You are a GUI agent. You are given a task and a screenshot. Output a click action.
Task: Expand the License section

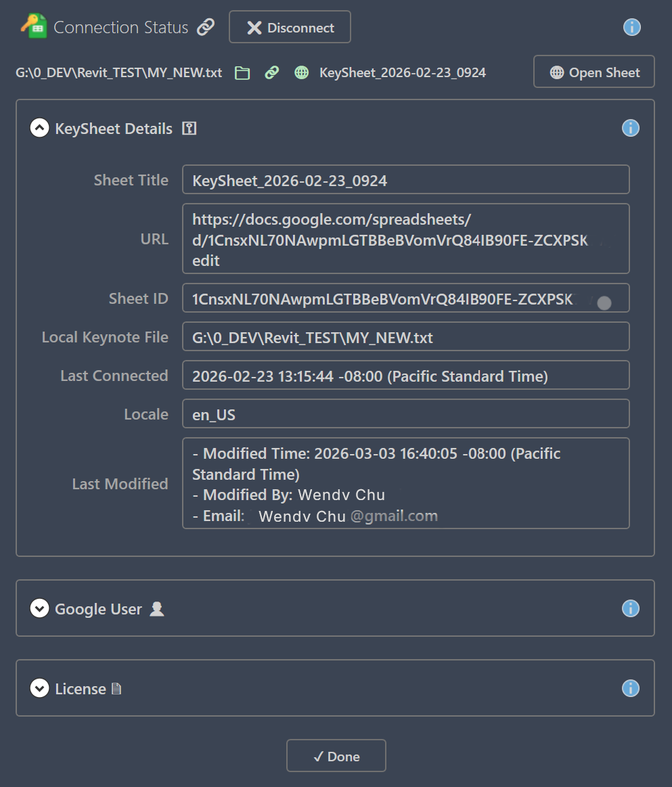coord(39,688)
